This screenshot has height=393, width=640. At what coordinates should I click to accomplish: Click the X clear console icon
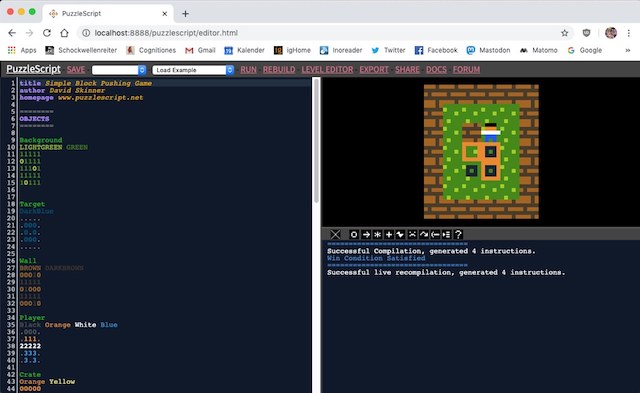click(x=335, y=234)
